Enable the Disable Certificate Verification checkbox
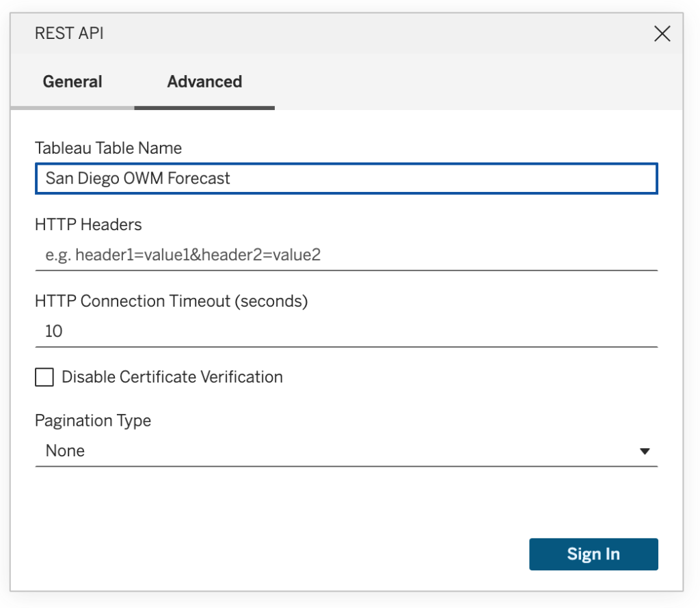The height and width of the screenshot is (608, 700). click(44, 377)
